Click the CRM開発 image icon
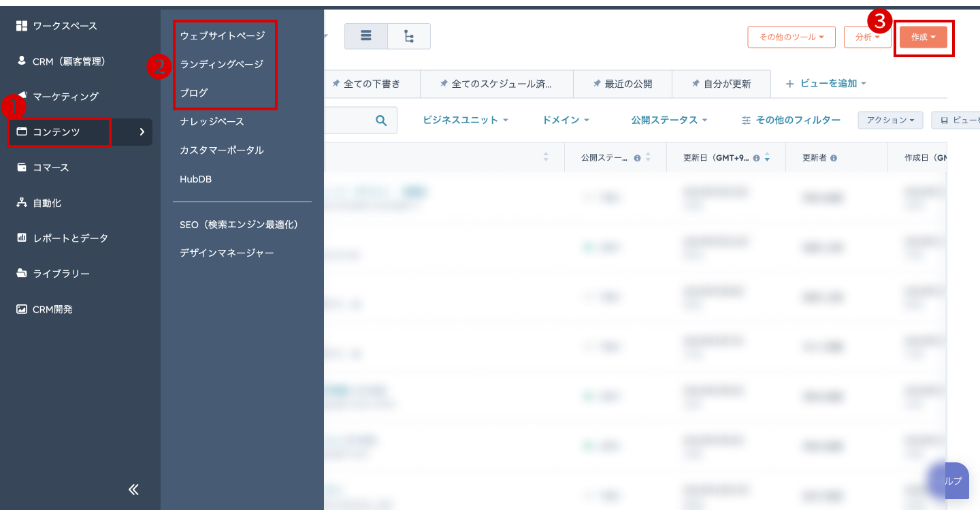 pyautogui.click(x=22, y=309)
